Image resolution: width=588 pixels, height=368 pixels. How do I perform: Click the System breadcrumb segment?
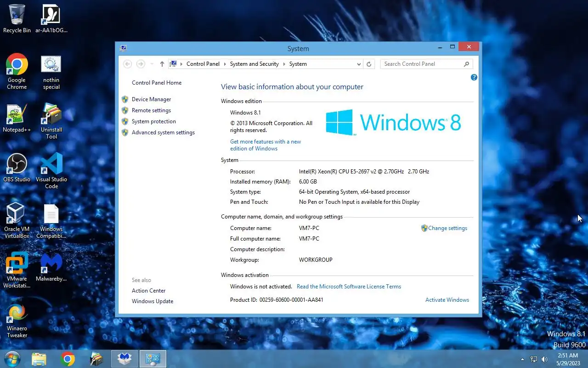(x=298, y=64)
